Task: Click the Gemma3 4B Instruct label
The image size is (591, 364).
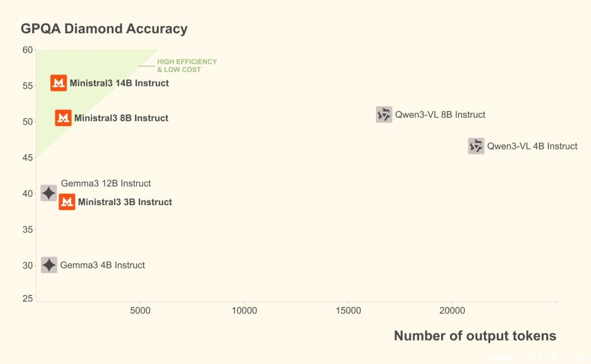Action: (x=102, y=265)
